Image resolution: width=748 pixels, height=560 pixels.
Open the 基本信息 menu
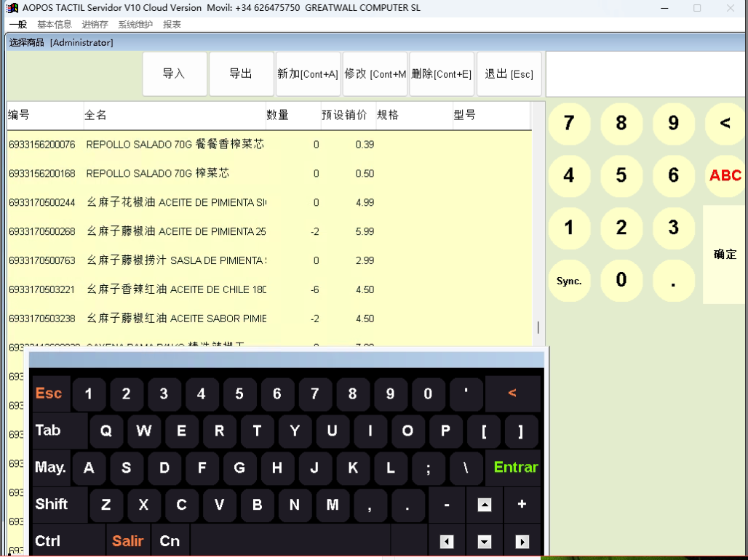tap(55, 24)
